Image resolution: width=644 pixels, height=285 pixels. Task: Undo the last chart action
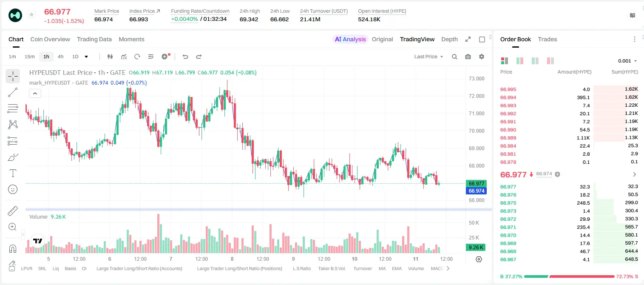(185, 57)
